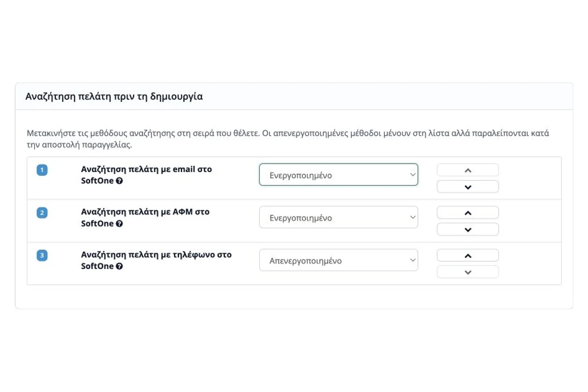Move the ΑΦΜ search method up
The height and width of the screenshot is (392, 588).
tap(468, 213)
